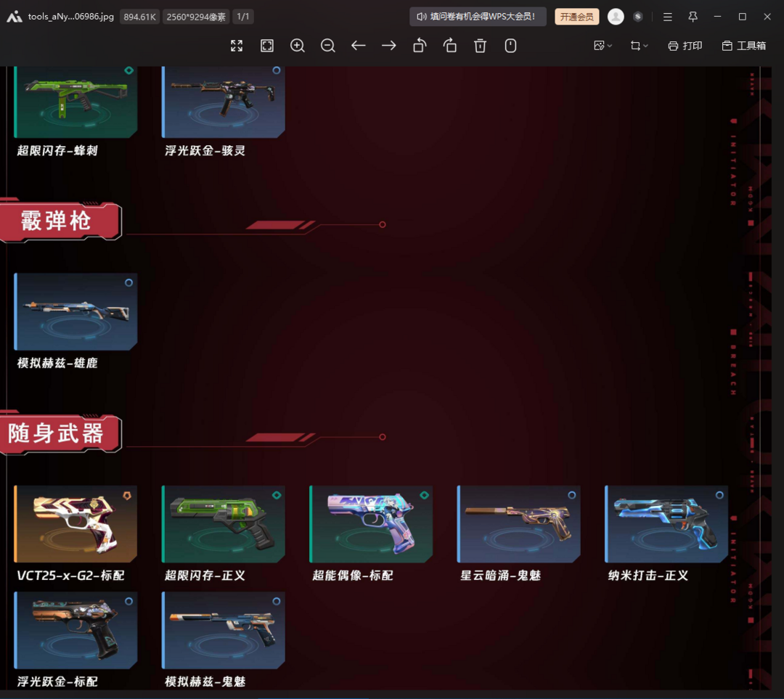Click the VCT25-x-G2-标配 pistol thumbnail
784x699 pixels.
(x=75, y=524)
